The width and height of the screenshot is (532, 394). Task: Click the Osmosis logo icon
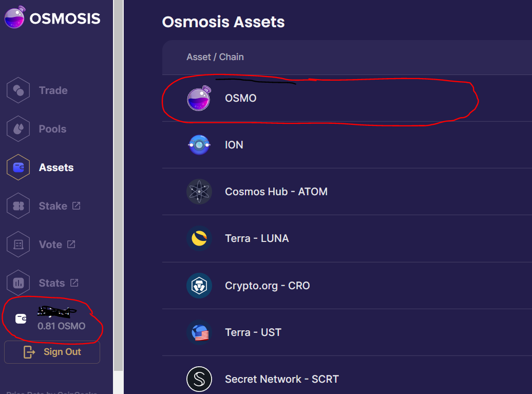[x=14, y=17]
